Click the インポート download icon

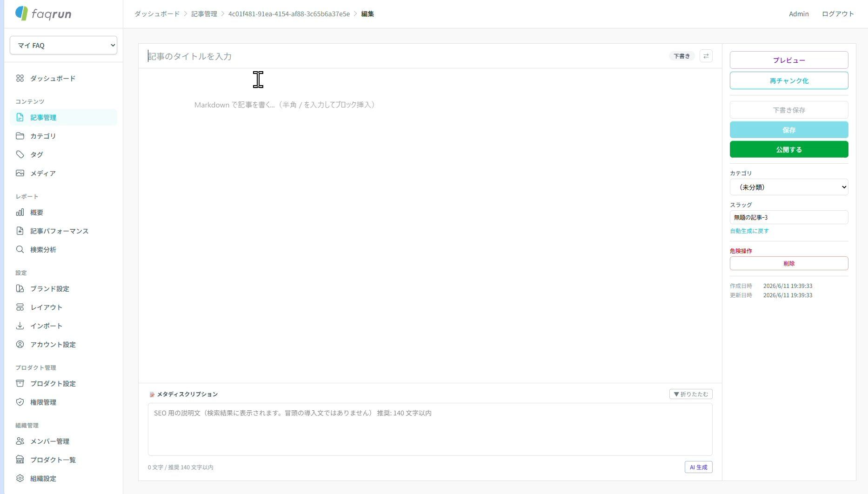pyautogui.click(x=20, y=326)
